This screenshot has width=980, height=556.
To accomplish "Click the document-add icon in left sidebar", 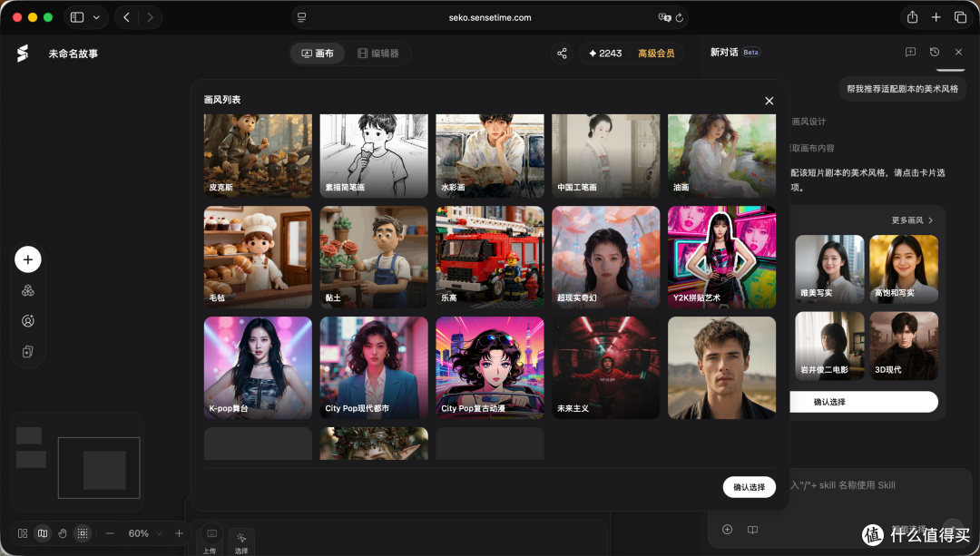I will 28,352.
